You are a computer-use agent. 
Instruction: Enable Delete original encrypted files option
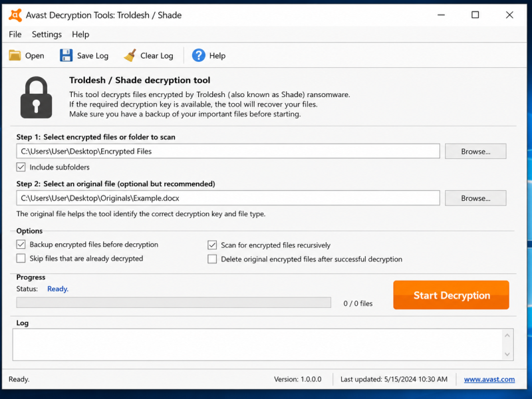click(212, 259)
